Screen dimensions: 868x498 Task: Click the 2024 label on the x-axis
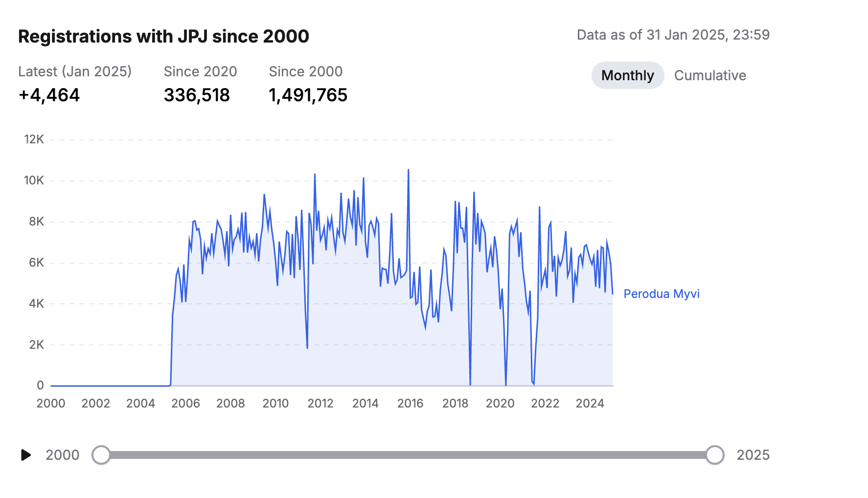[590, 403]
